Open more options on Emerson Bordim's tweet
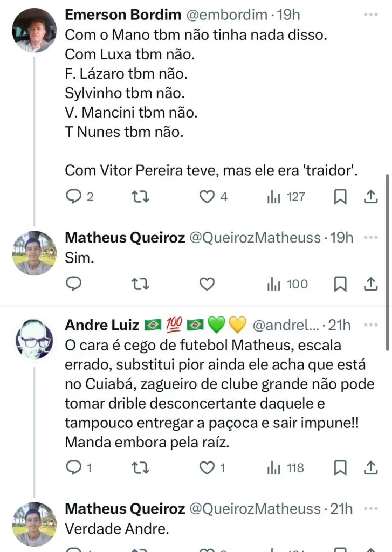 tap(371, 15)
